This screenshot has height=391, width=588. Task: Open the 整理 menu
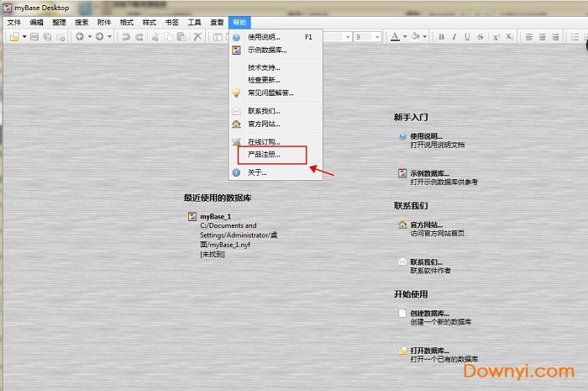(x=60, y=23)
